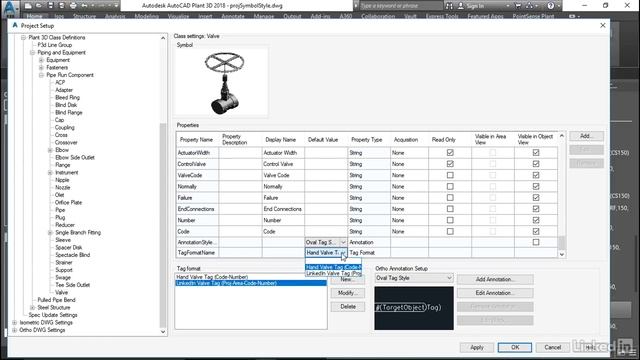
Task: Click the Save icon in quick access toolbar
Action: 51,6
